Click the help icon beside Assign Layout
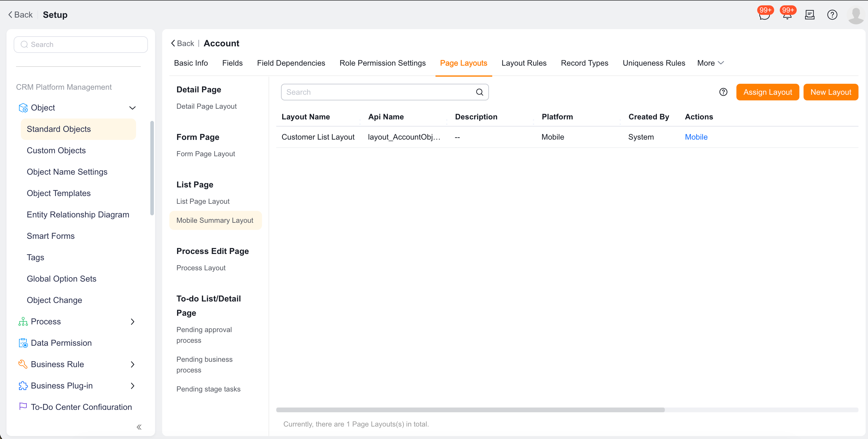Viewport: 868px width, 439px height. coord(723,92)
